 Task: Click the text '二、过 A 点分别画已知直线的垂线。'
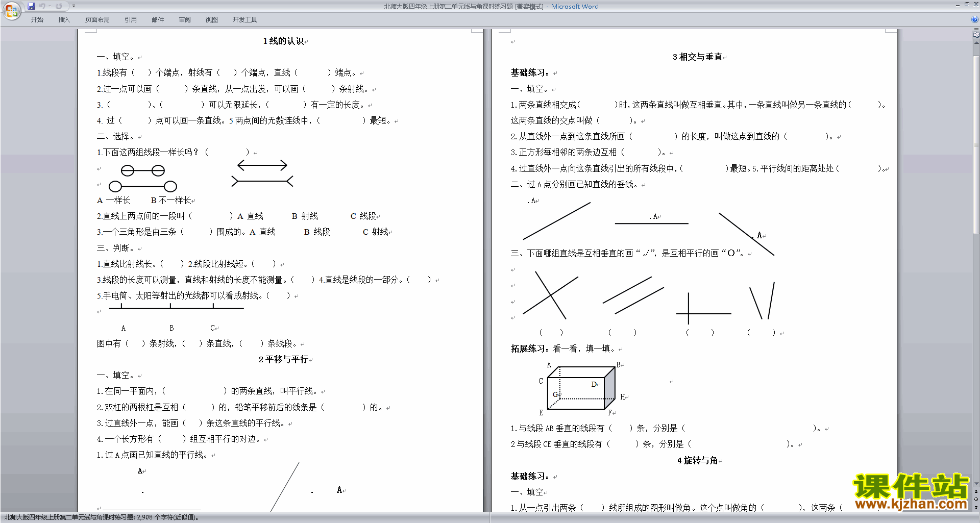click(575, 184)
